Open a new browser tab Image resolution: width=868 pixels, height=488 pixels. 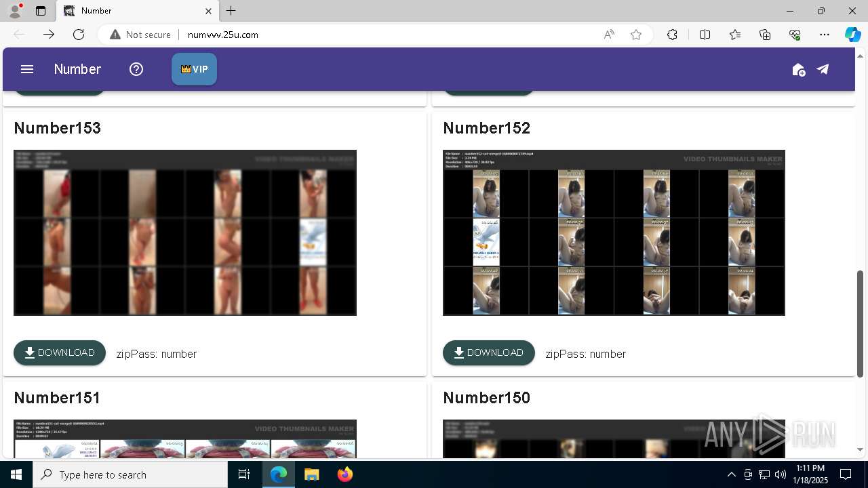[231, 11]
